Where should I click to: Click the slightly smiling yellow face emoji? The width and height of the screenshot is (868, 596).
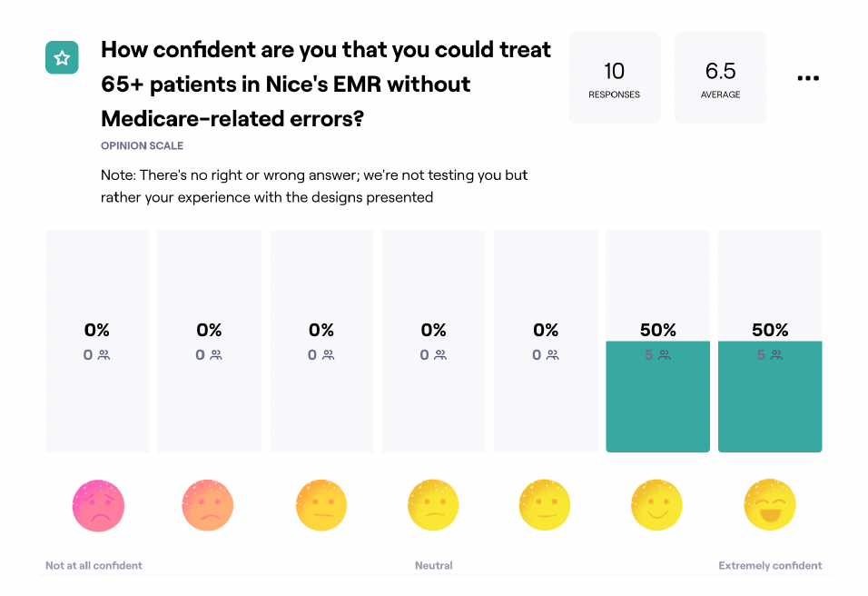point(545,505)
